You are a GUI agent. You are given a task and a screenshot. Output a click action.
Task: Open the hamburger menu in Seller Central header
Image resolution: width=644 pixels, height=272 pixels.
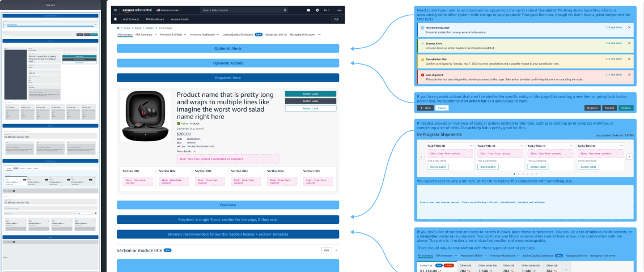click(x=115, y=10)
